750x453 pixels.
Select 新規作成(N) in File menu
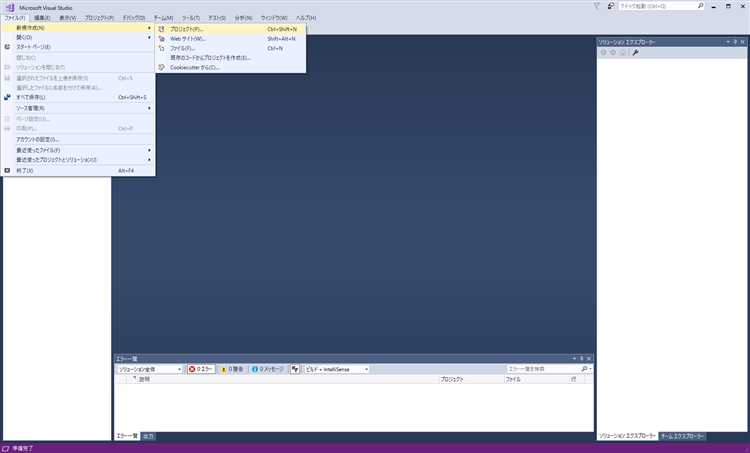coord(78,28)
